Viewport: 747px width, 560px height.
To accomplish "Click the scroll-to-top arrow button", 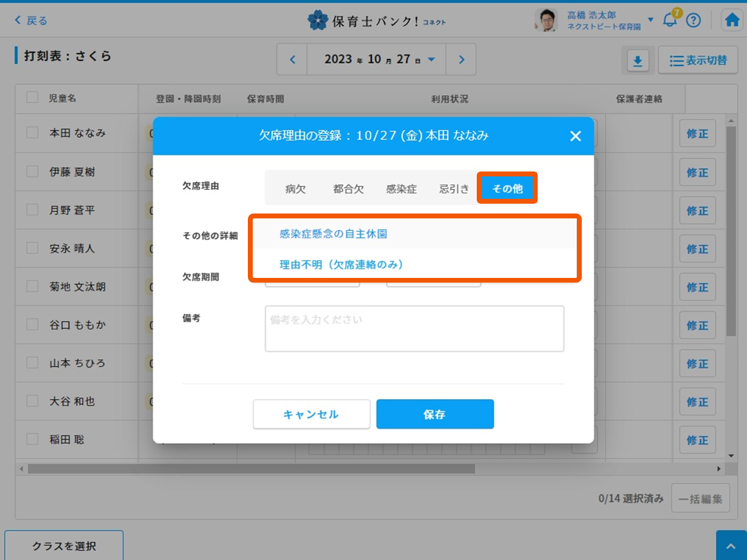I will click(731, 545).
